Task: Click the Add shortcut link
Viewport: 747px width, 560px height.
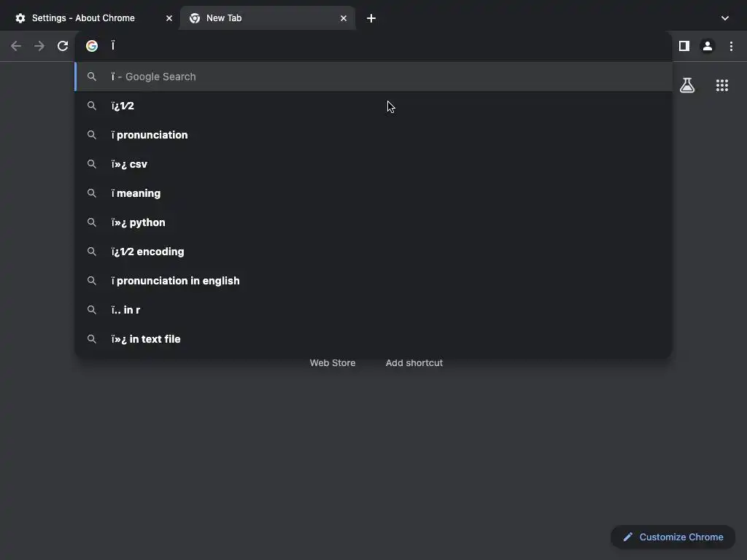Action: tap(414, 362)
